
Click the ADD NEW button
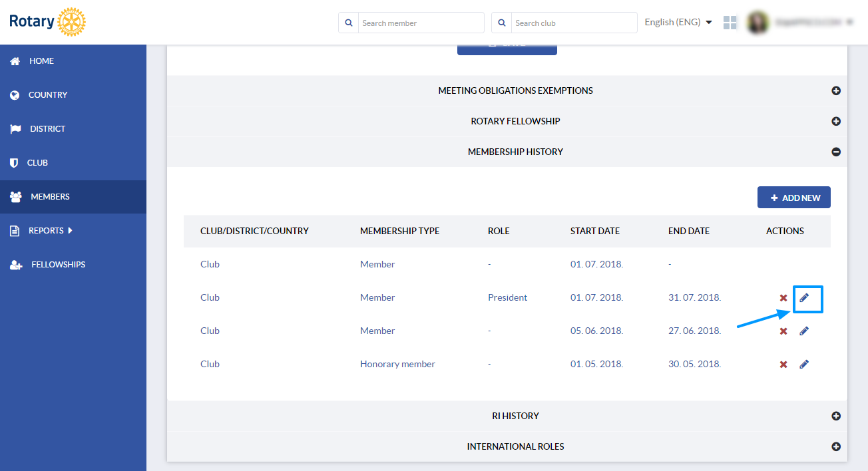[x=794, y=198]
